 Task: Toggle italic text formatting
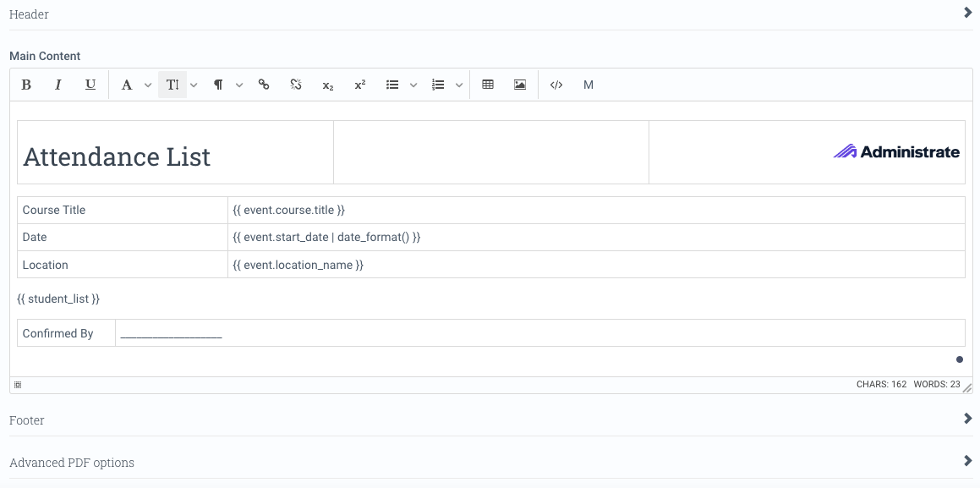coord(57,85)
